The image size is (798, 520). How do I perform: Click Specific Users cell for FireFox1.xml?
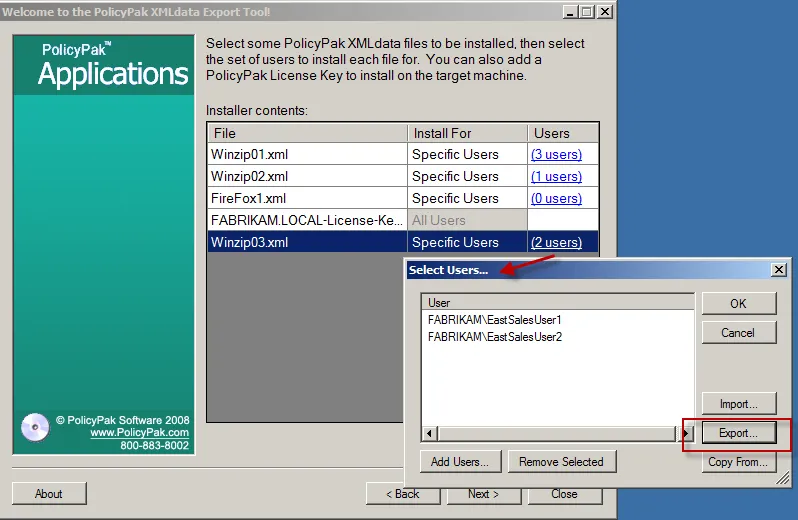(x=467, y=198)
